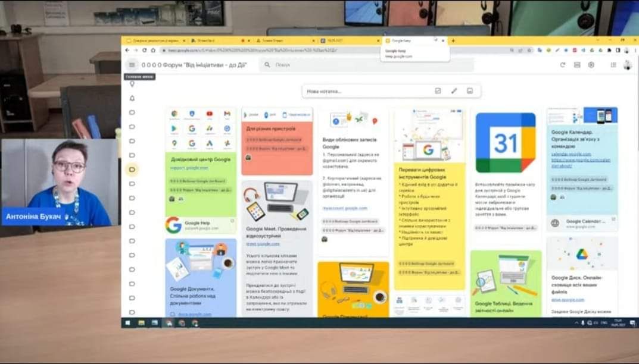Create a new note with image
The image size is (639, 364).
tap(470, 91)
